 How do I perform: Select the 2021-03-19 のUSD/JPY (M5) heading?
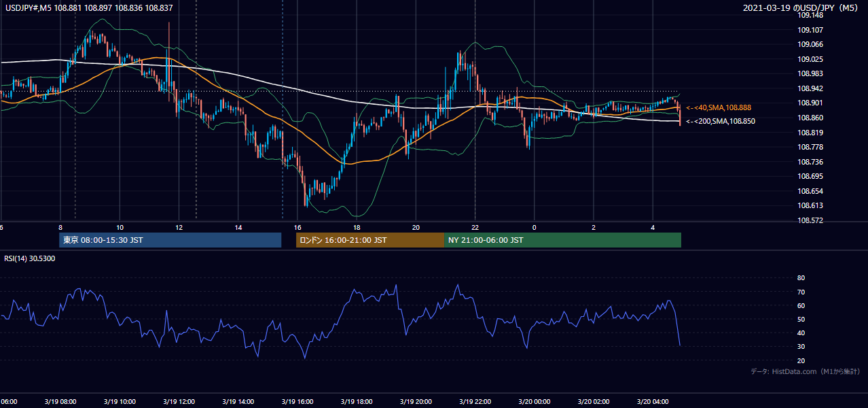801,8
